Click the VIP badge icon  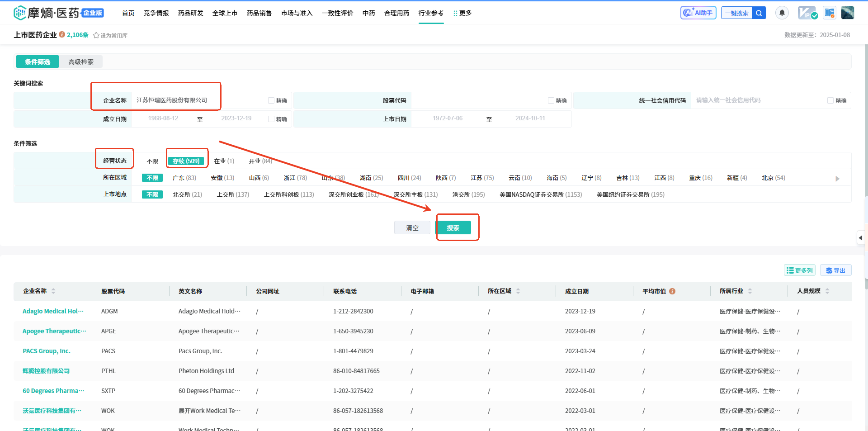point(807,13)
